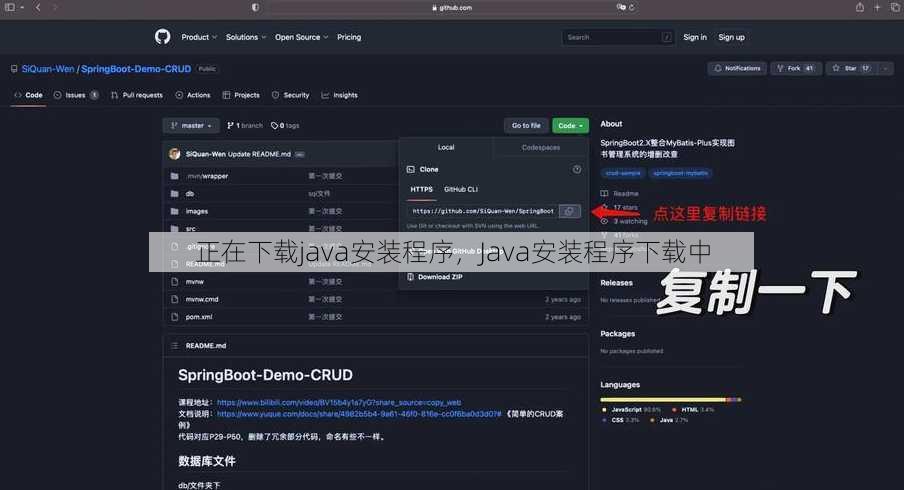Switch to the Security tab
Screen dimensions: 904x490
pyautogui.click(x=291, y=95)
